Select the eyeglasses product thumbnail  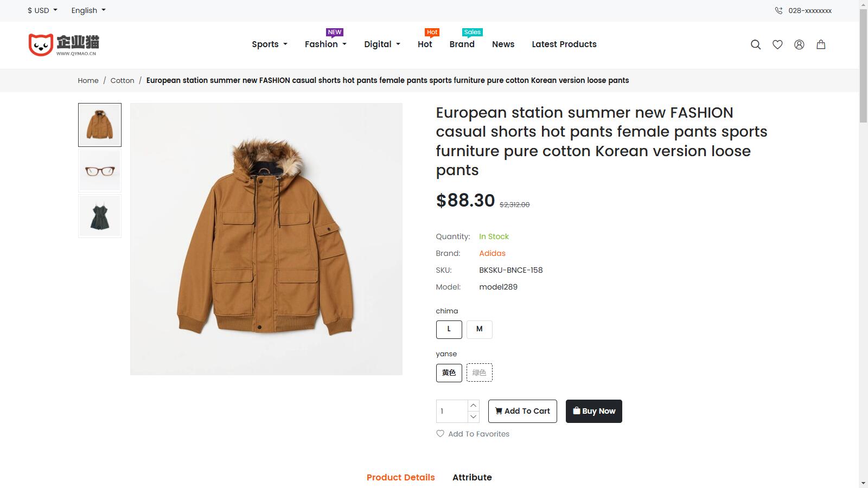pyautogui.click(x=100, y=171)
